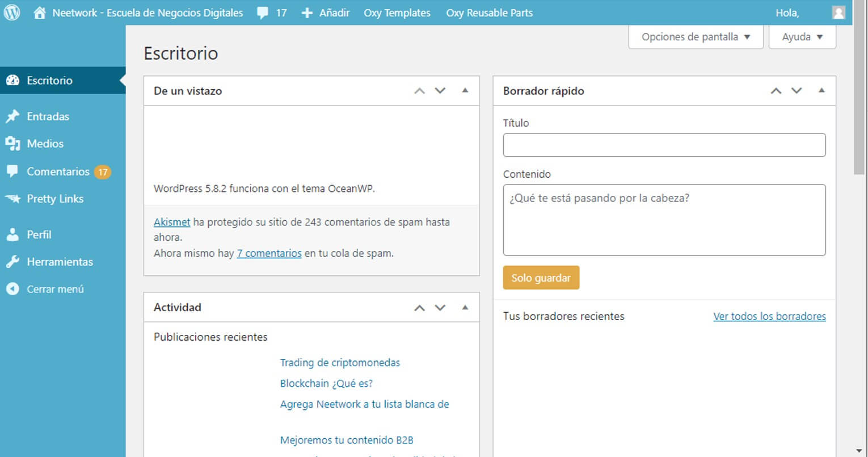Click the user avatar in the top bar
Viewport: 868px width, 457px height.
coord(838,12)
